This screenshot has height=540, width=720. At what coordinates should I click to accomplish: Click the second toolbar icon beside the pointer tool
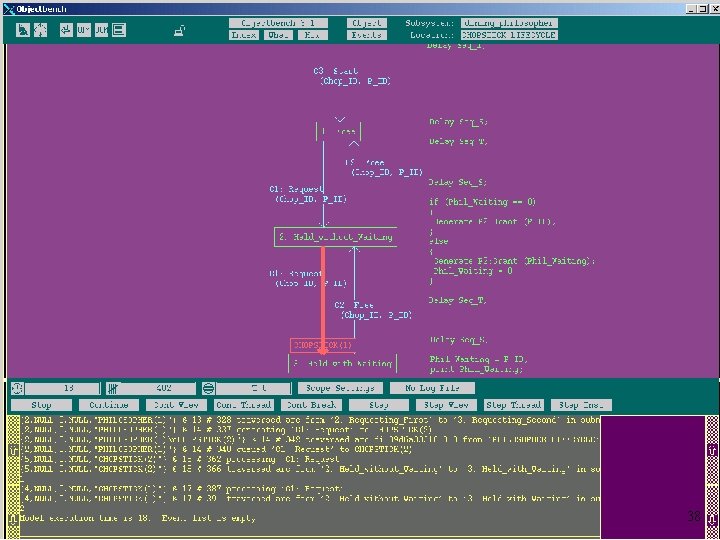point(40,30)
